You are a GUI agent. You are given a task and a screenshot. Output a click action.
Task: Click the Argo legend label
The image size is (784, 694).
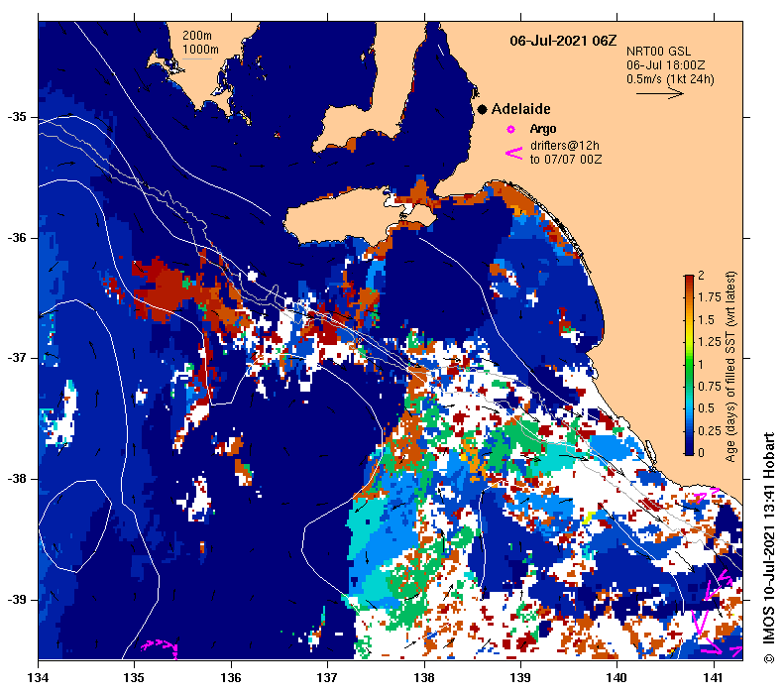(x=543, y=129)
